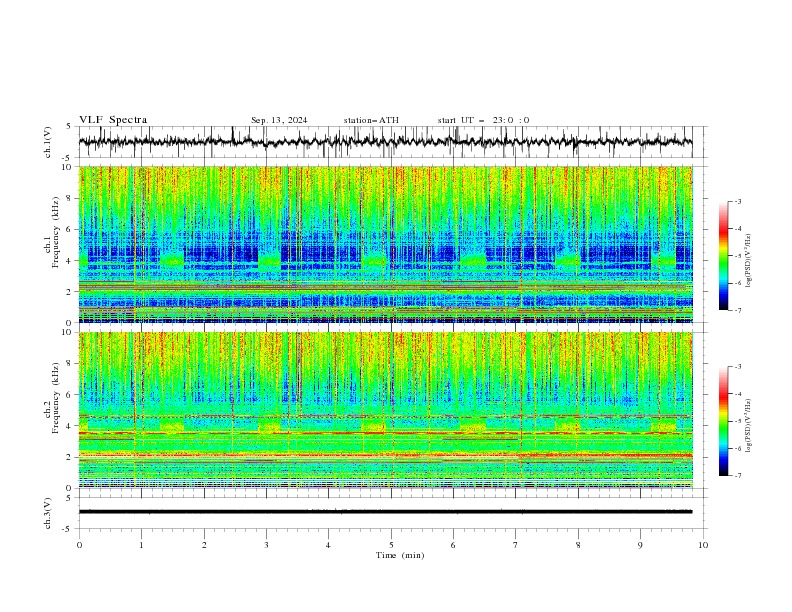Click the "-7" label on ch.2 color bar
The image size is (792, 612).
738,476
